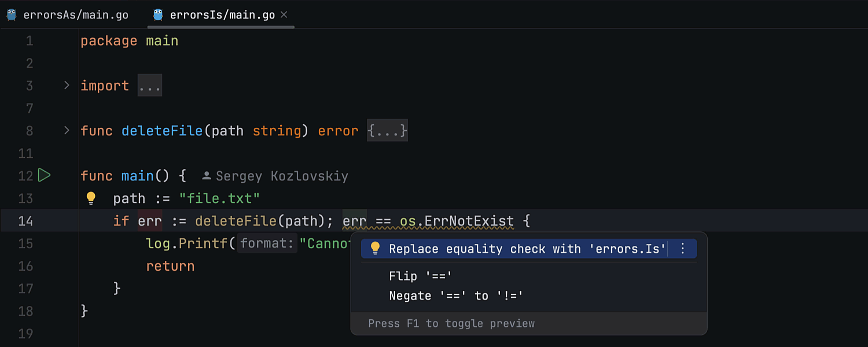Click the lightbulb icon inside the intention popup
This screenshot has height=347, width=868.
click(x=375, y=249)
